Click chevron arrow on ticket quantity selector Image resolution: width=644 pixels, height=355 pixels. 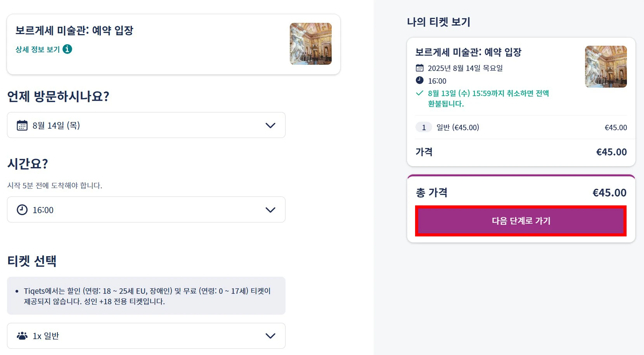coord(270,336)
